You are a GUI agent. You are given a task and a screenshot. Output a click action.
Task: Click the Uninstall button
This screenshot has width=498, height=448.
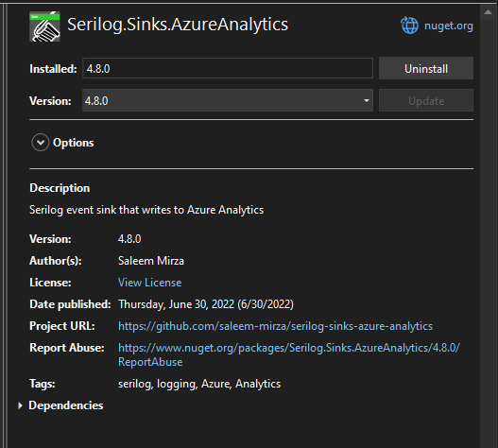[426, 69]
